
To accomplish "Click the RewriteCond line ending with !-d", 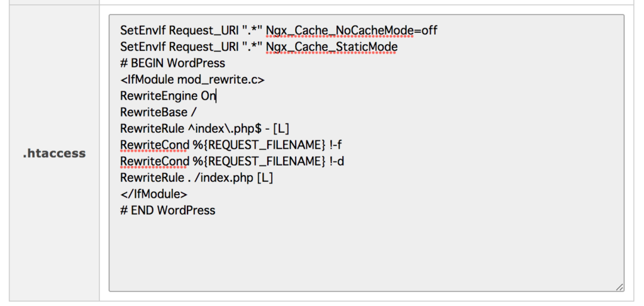I will click(232, 162).
